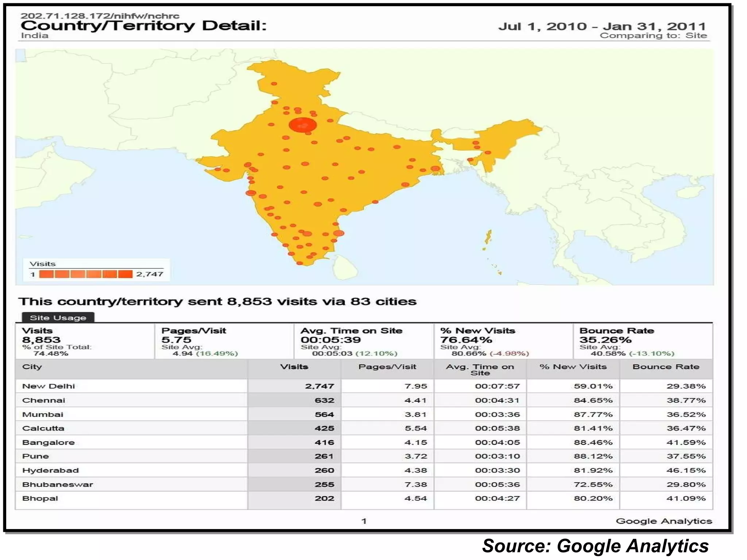Click the Chennai city name
The width and height of the screenshot is (747, 560).
coord(43,400)
